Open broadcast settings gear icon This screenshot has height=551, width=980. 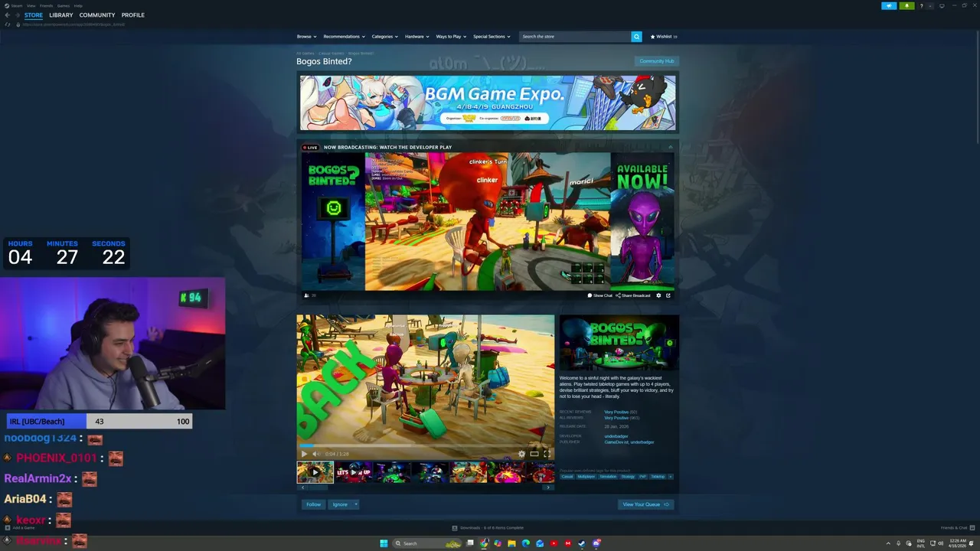[x=658, y=295]
